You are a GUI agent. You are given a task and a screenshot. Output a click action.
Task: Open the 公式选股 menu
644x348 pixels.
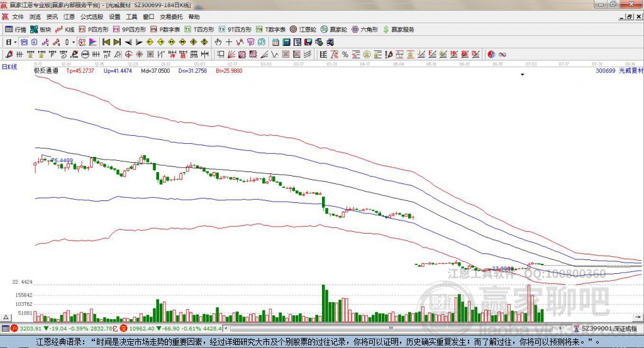click(x=92, y=17)
